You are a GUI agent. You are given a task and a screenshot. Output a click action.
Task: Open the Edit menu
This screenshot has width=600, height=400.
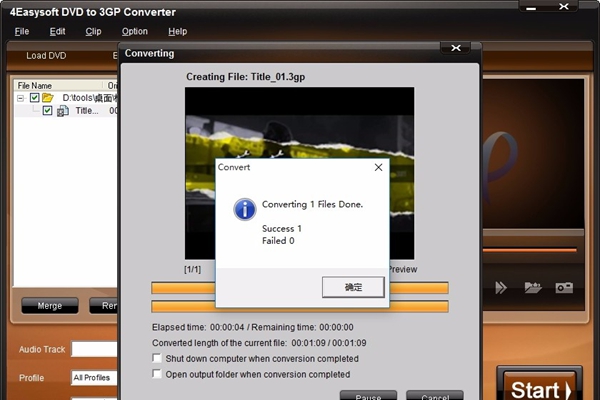tap(57, 31)
